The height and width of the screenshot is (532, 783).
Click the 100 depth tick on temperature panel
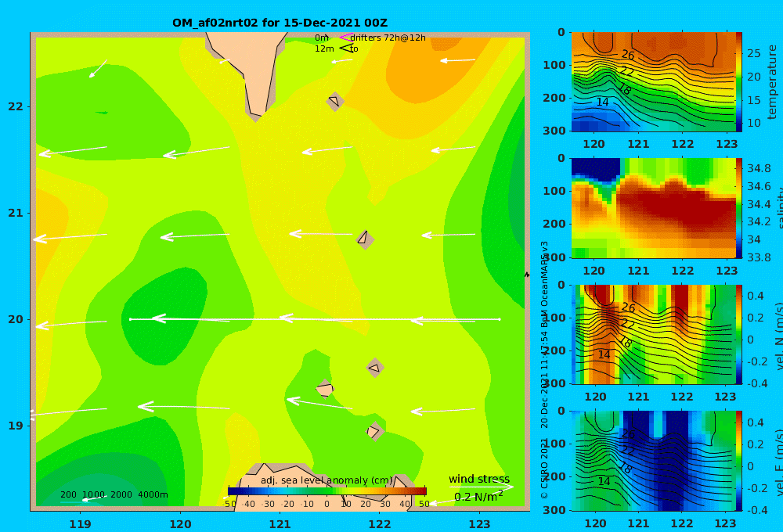pyautogui.click(x=554, y=65)
